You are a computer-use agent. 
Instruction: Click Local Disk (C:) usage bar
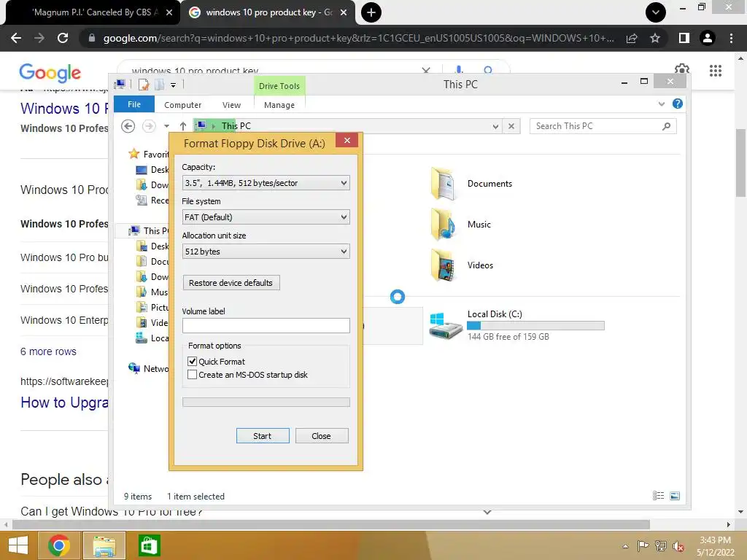pos(535,326)
